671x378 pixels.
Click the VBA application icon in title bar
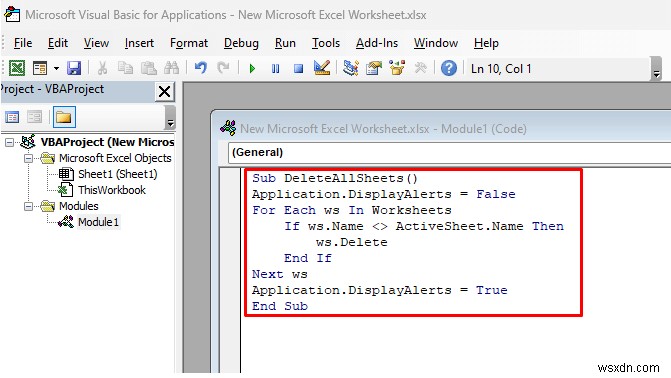click(12, 14)
